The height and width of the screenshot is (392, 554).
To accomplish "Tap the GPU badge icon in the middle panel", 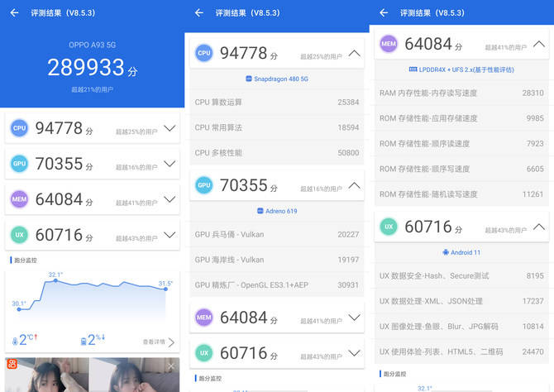I will (x=204, y=185).
